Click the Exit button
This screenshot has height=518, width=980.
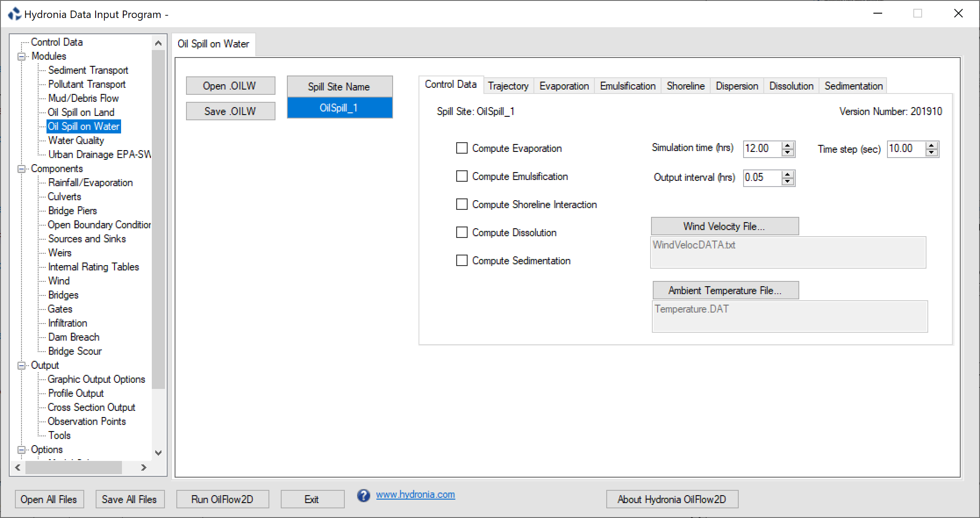(x=312, y=499)
